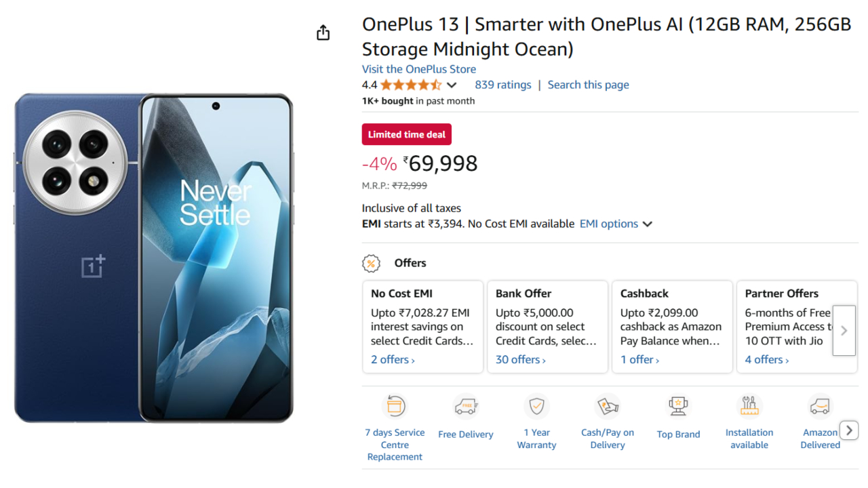The width and height of the screenshot is (868, 488).
Task: Click the Cash/Pay on Delivery icon
Action: [x=608, y=406]
